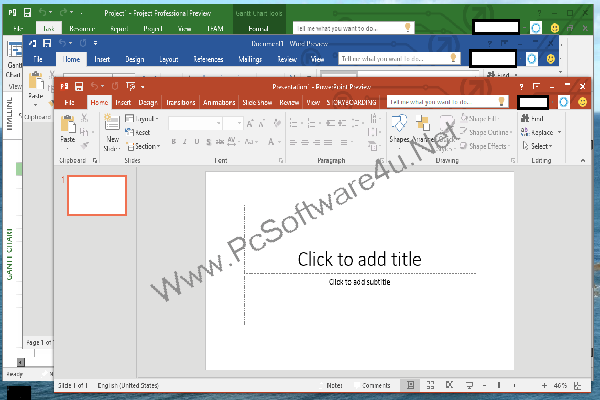Click the Increase Font Size icon
600x400 pixels.
(250, 123)
